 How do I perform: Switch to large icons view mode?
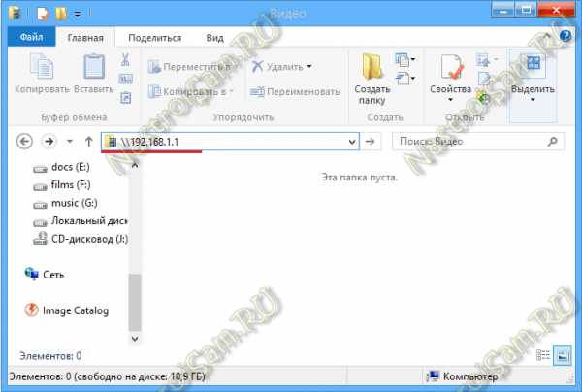point(562,356)
